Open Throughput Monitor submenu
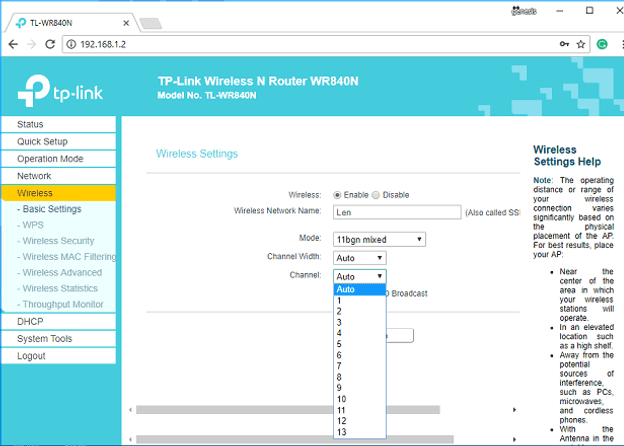624x446 pixels. pos(60,304)
